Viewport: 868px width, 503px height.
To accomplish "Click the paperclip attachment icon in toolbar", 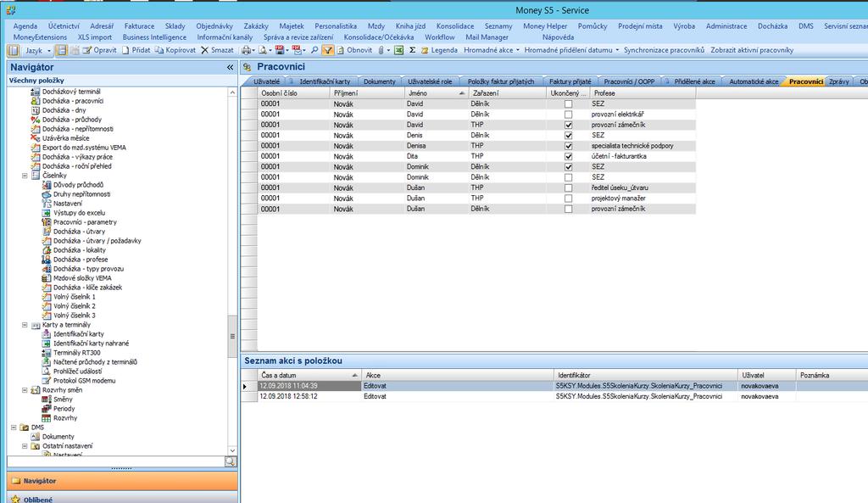I will tap(381, 50).
